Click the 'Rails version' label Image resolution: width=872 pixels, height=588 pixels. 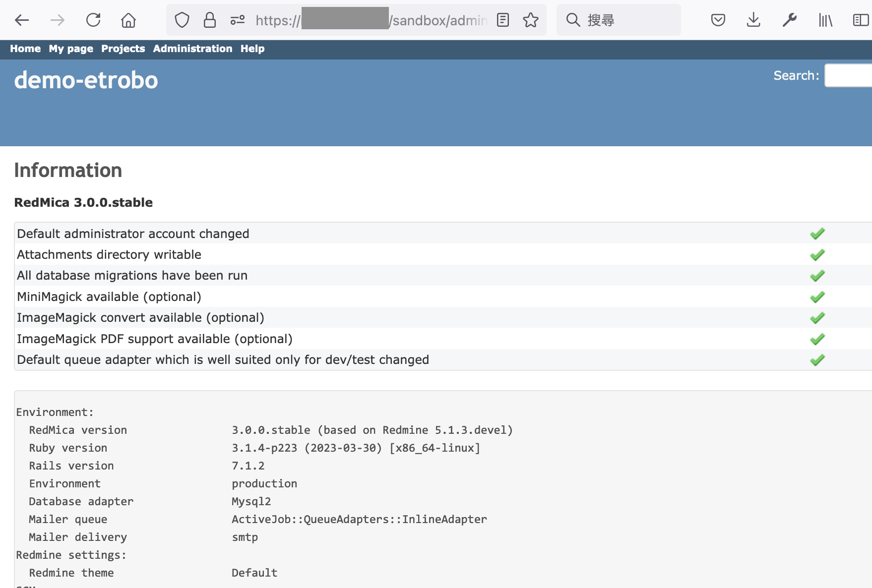pyautogui.click(x=71, y=466)
